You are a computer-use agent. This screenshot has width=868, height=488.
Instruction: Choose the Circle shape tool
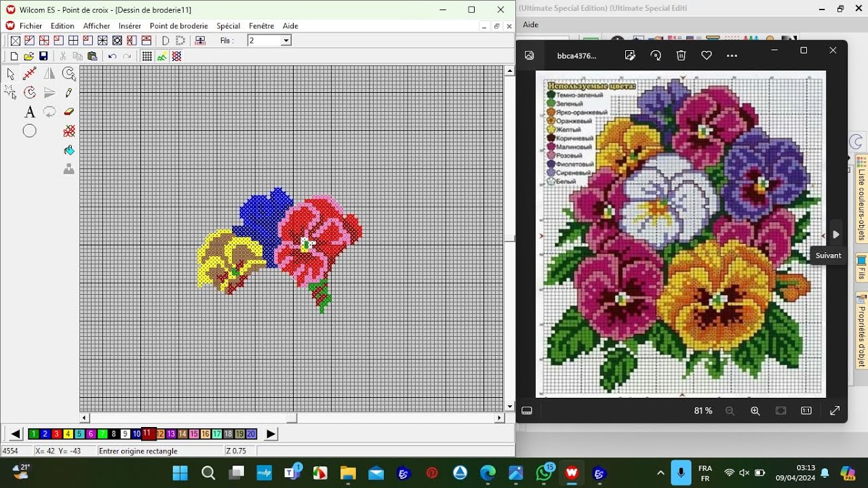30,131
